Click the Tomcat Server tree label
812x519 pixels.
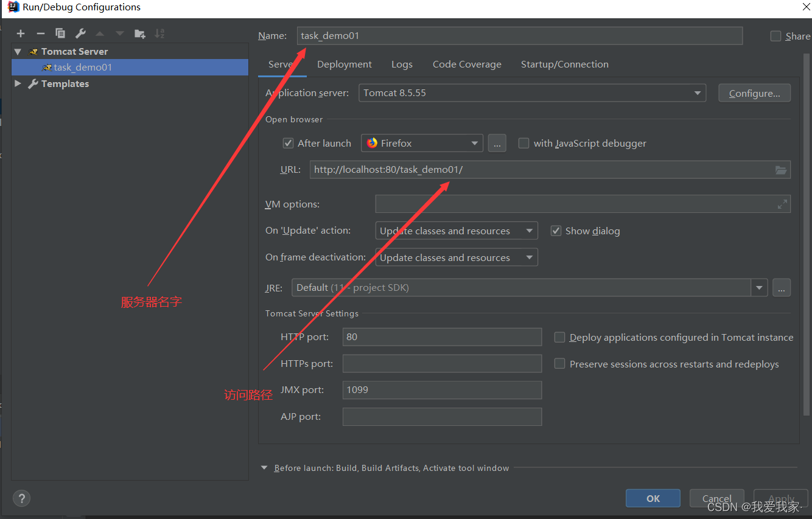click(x=74, y=52)
